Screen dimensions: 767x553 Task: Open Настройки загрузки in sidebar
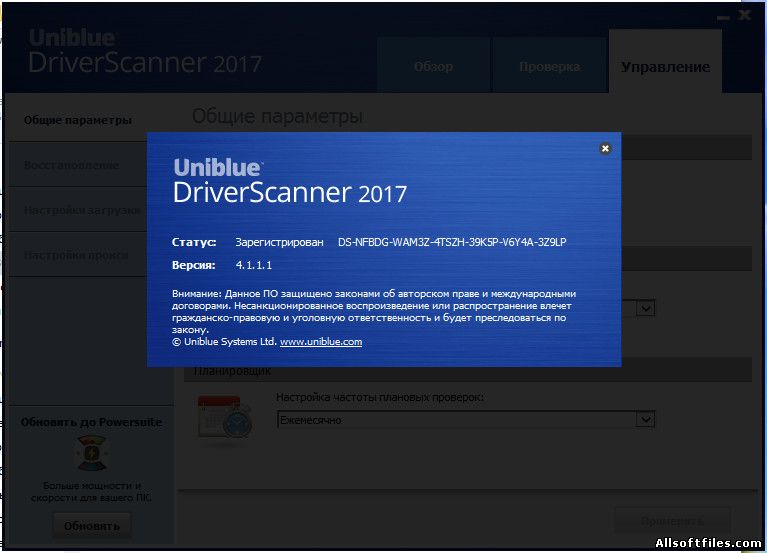point(78,210)
